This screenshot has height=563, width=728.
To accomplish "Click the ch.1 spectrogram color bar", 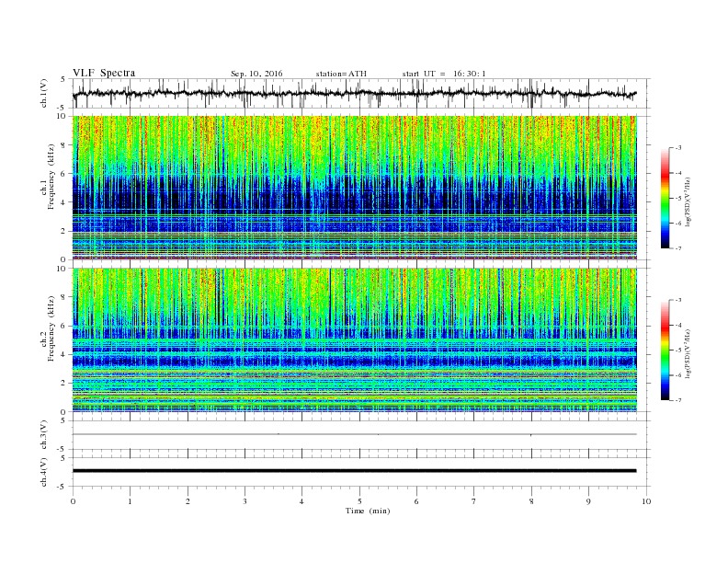I will 665,198.
